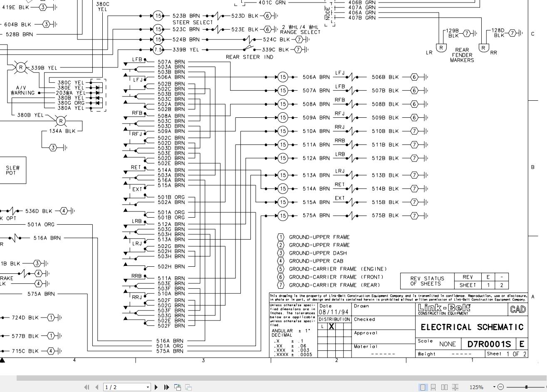Click wire label 506B BLK
This screenshot has width=547, height=392.
(385, 77)
